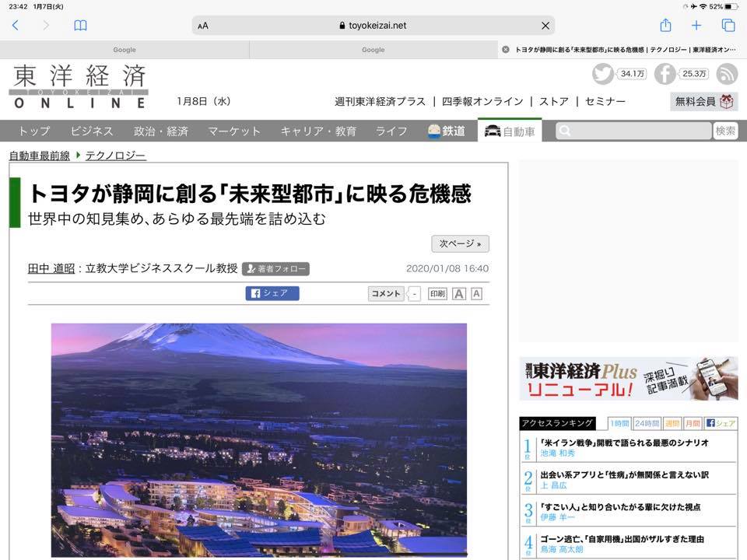The height and width of the screenshot is (560, 747).
Task: Tap the Safari forward arrow
Action: point(46,25)
